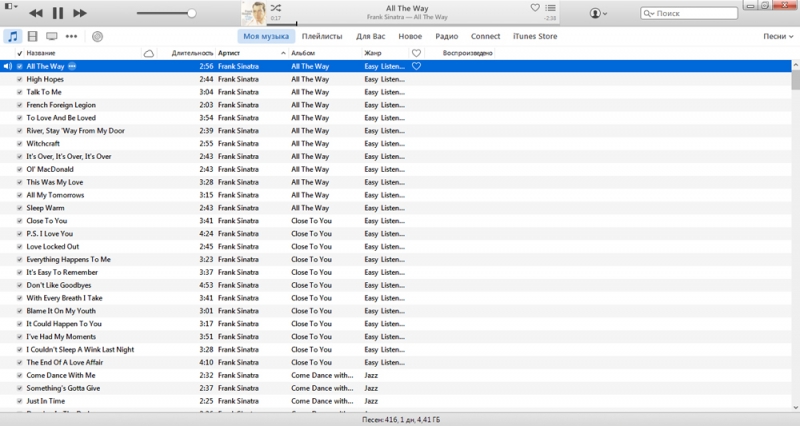The image size is (800, 426).
Task: Click the remaining time -2:38 display
Action: pos(549,18)
